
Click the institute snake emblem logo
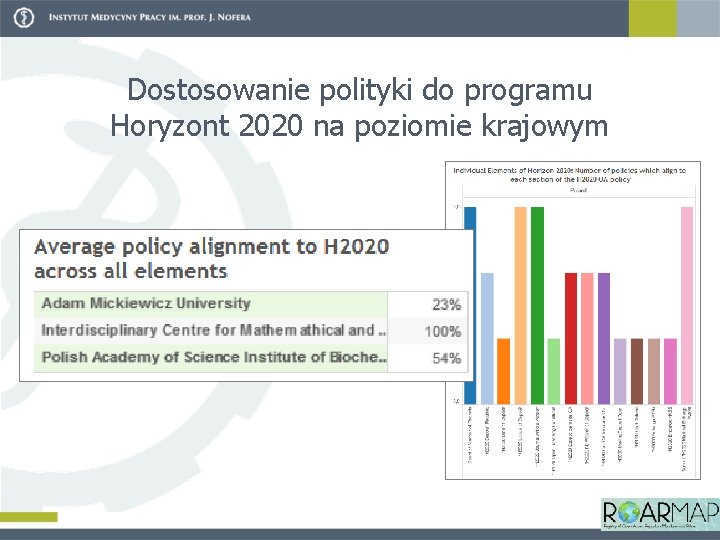point(23,18)
